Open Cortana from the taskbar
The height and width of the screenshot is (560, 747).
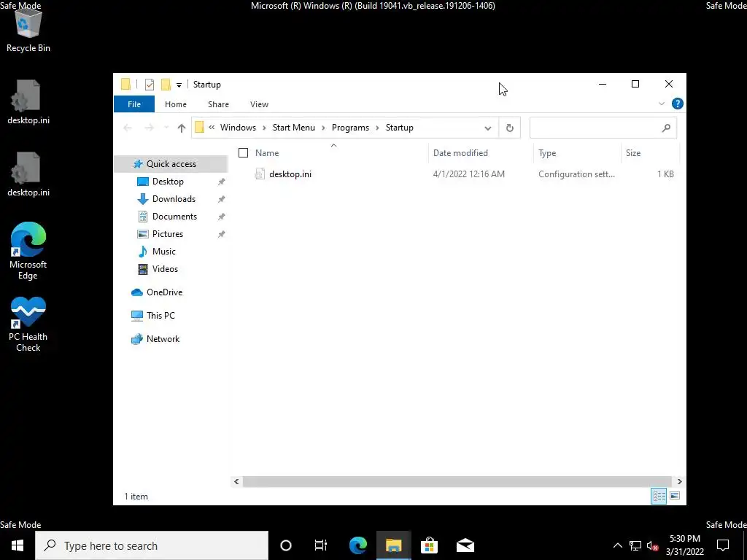pyautogui.click(x=286, y=545)
